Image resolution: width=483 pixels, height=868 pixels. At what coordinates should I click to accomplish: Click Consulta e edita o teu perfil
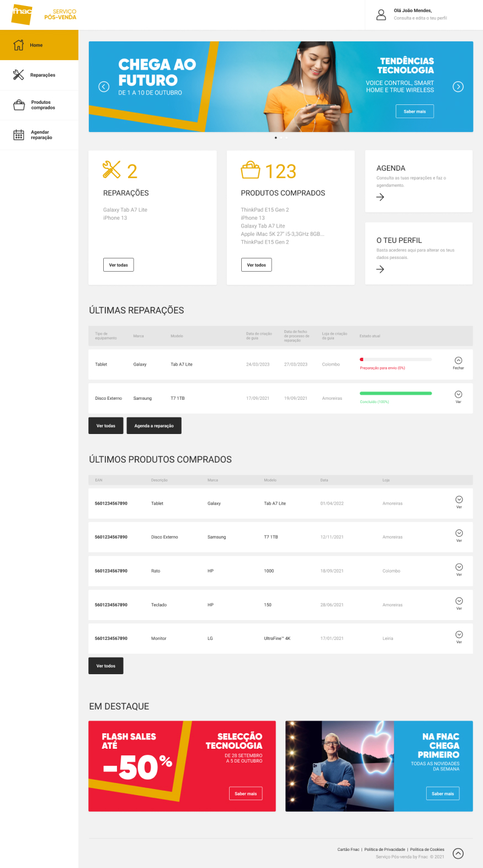[420, 18]
